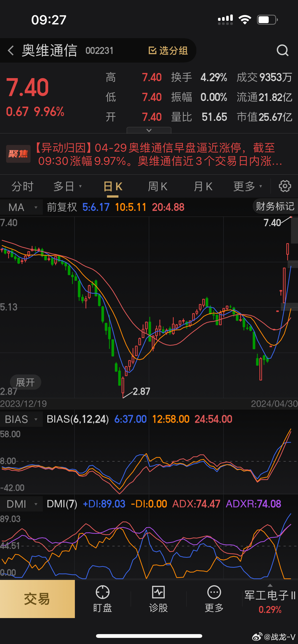Tap the turnover rate 4.29%
This screenshot has height=644, width=298.
[x=214, y=77]
